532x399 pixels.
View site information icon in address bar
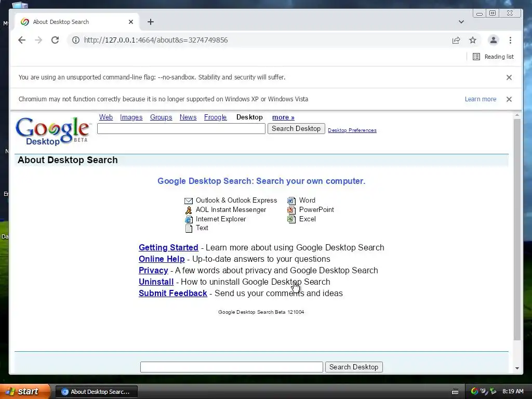point(76,40)
